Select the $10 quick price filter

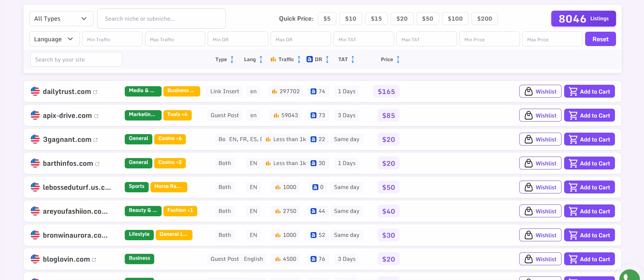[351, 18]
